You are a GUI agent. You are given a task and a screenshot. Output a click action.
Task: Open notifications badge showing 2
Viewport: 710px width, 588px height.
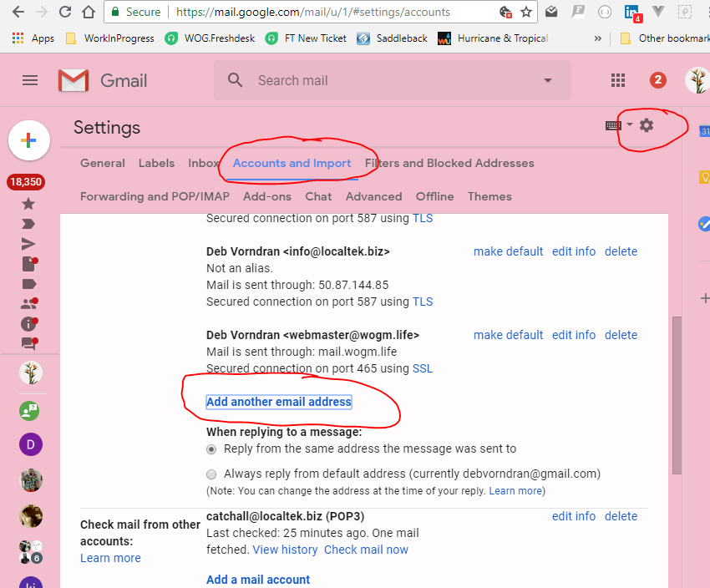pyautogui.click(x=658, y=80)
